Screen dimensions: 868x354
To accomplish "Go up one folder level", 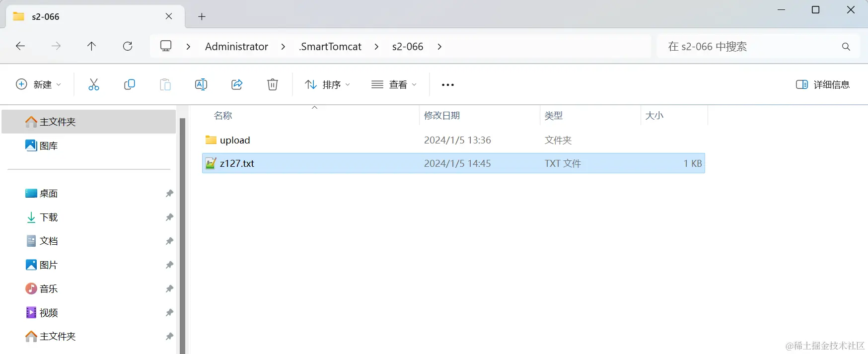I will pos(91,46).
